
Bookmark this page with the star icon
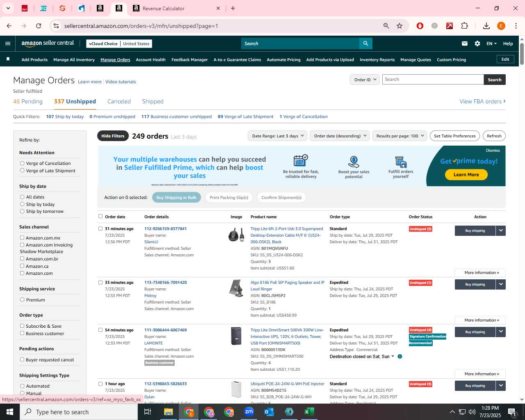399,26
